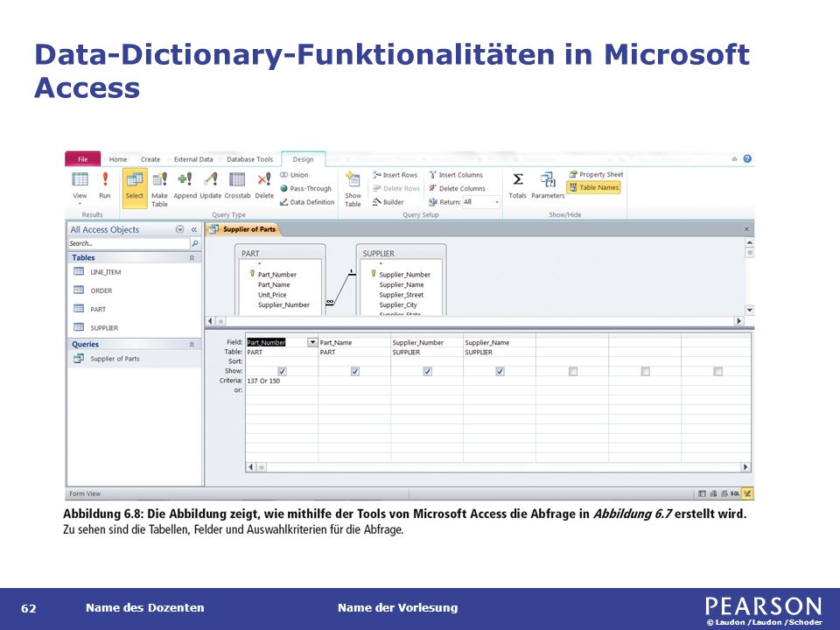Image resolution: width=840 pixels, height=630 pixels.
Task: Select Supplier_City field in SUPPLIER table
Action: tap(398, 304)
